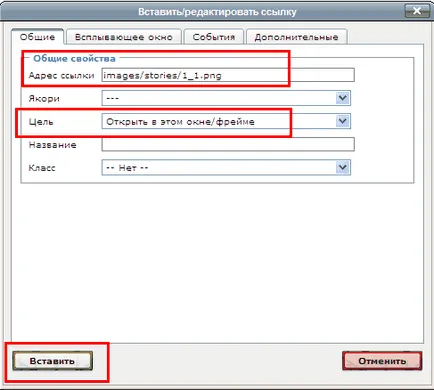Click the Вставить button
Screen dimensions: 434x390
tap(52, 361)
